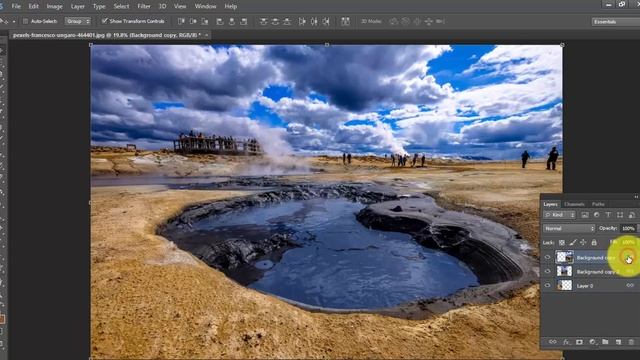Click Align Horizontal Centers icon
Screen dimensions: 640x360
pyautogui.click(x=232, y=21)
